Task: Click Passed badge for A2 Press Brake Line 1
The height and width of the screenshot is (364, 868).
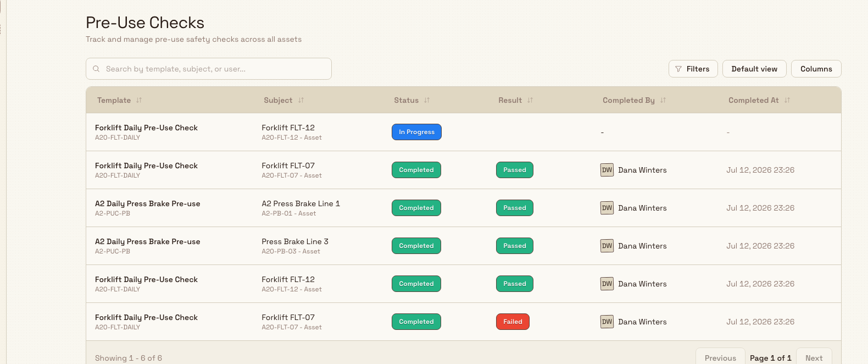Action: (515, 208)
